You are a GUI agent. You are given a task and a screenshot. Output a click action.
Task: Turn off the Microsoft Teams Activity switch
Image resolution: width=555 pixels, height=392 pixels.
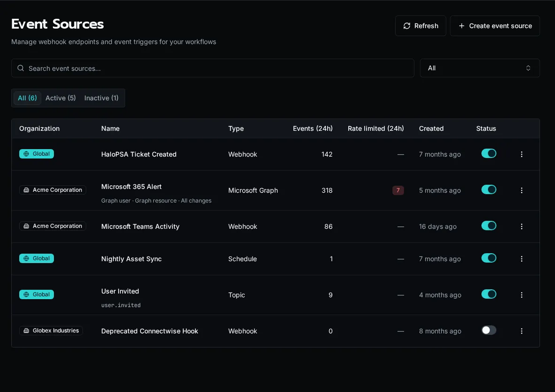tap(488, 226)
